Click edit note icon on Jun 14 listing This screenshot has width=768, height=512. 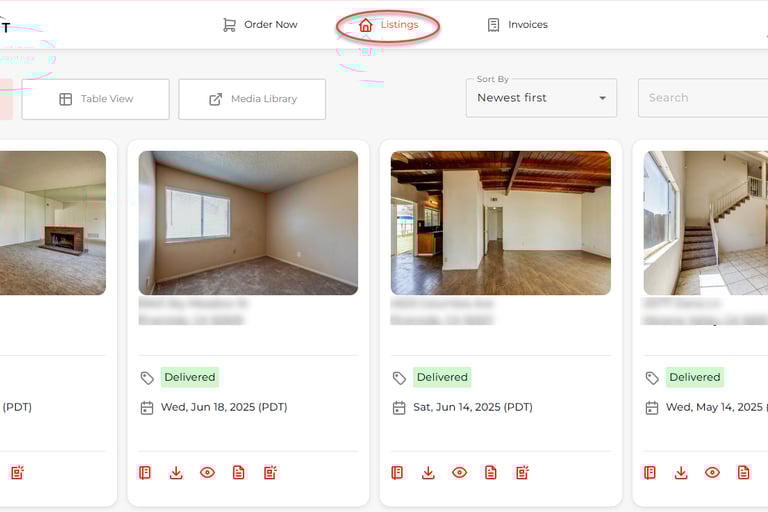(x=523, y=472)
